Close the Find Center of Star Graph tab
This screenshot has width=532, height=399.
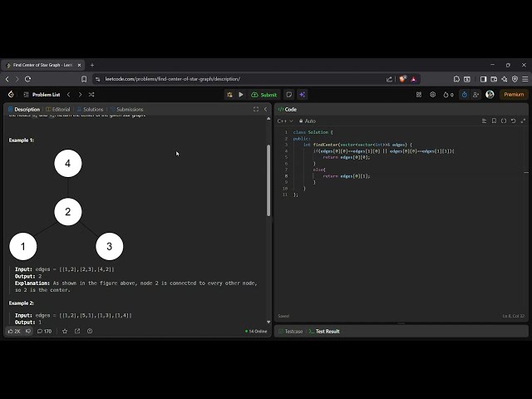tap(80, 65)
